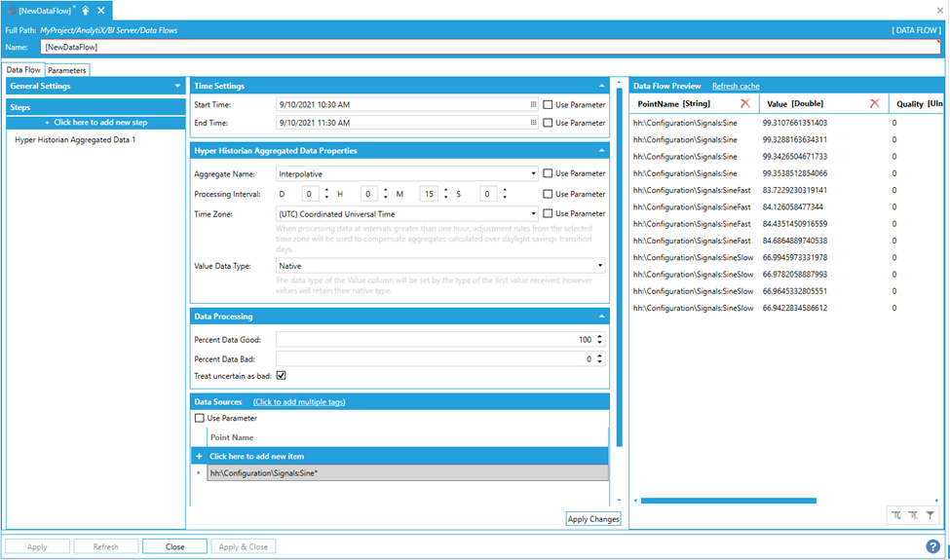Image resolution: width=950 pixels, height=560 pixels.
Task: Open the End Time date picker icon
Action: pos(533,123)
